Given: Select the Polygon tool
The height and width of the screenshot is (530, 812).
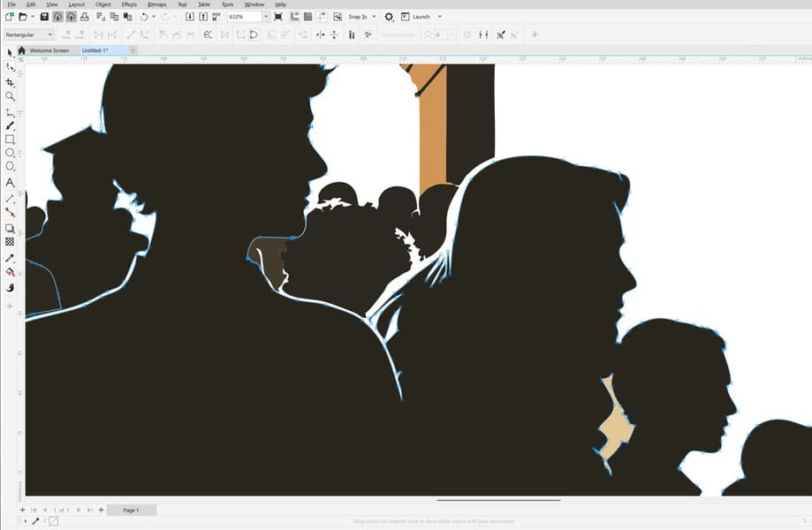Looking at the screenshot, I should point(10,167).
